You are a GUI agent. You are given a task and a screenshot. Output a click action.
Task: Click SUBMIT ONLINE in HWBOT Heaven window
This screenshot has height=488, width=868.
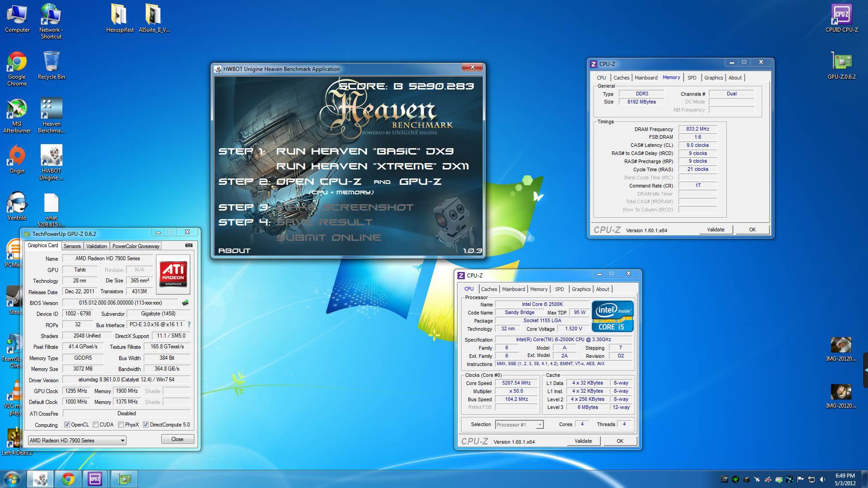329,238
